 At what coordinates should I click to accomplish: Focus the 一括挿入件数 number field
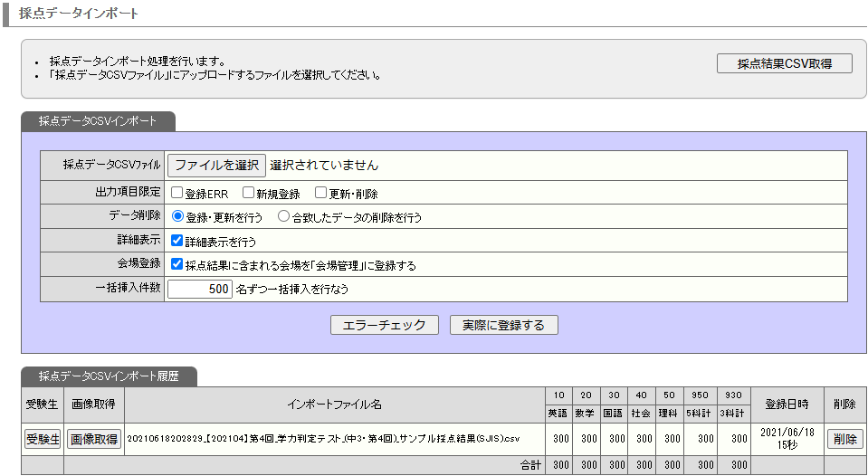coord(200,290)
